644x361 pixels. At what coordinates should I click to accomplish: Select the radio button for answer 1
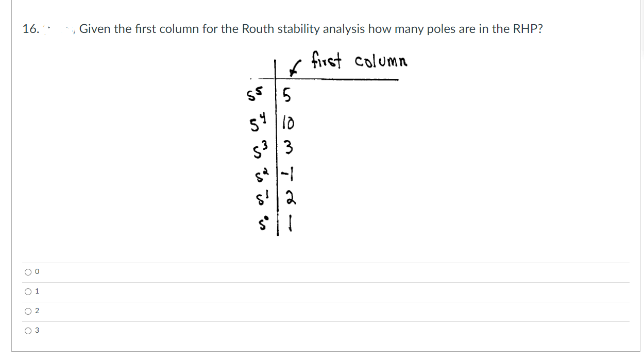28,291
